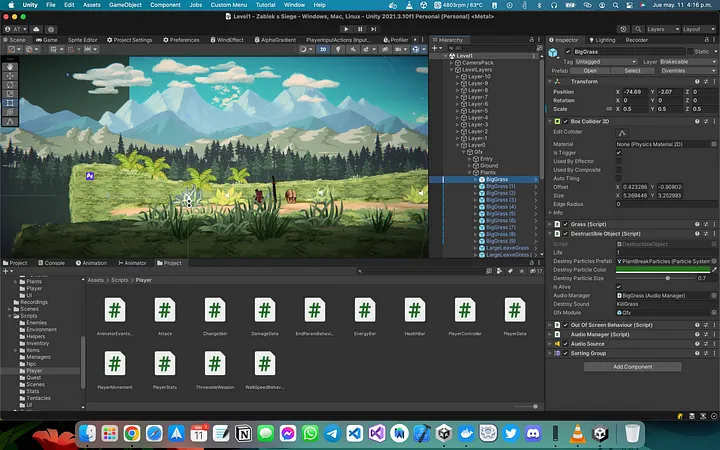Expand Layer-10 in the Hierarchy
The image size is (720, 450).
pos(457,77)
